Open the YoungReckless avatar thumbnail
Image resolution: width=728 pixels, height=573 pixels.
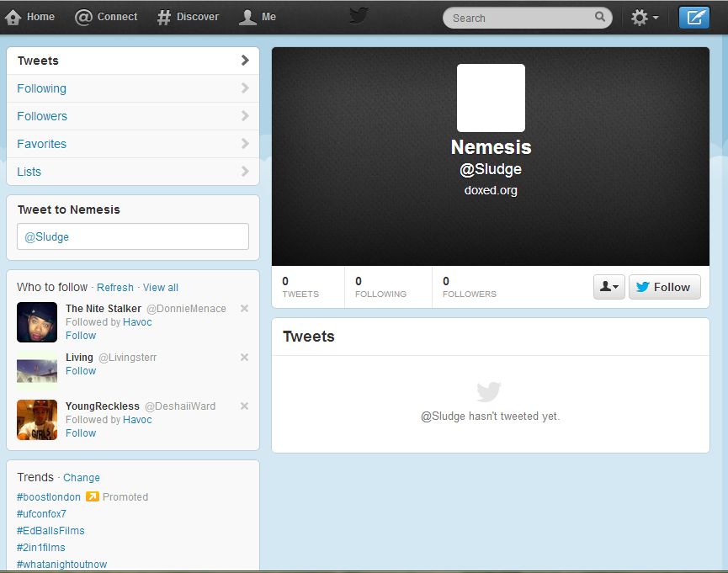click(x=37, y=420)
